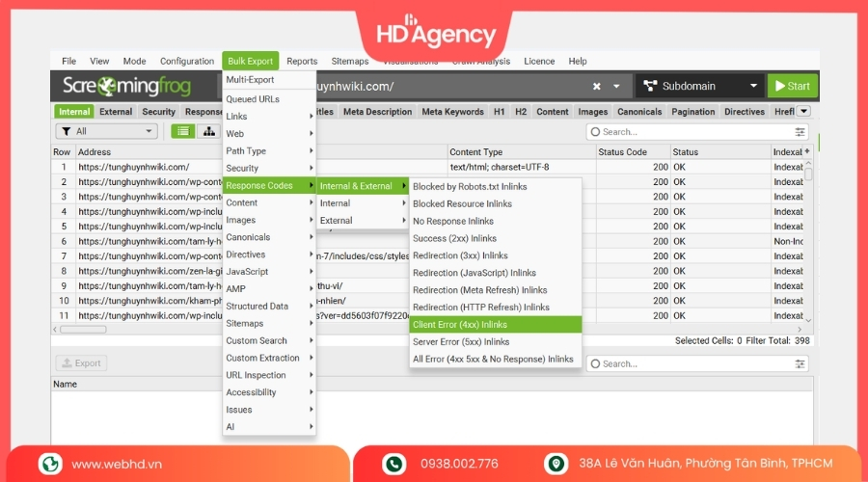868x482 pixels.
Task: Open Custom Extraction menu entry
Action: coord(269,358)
